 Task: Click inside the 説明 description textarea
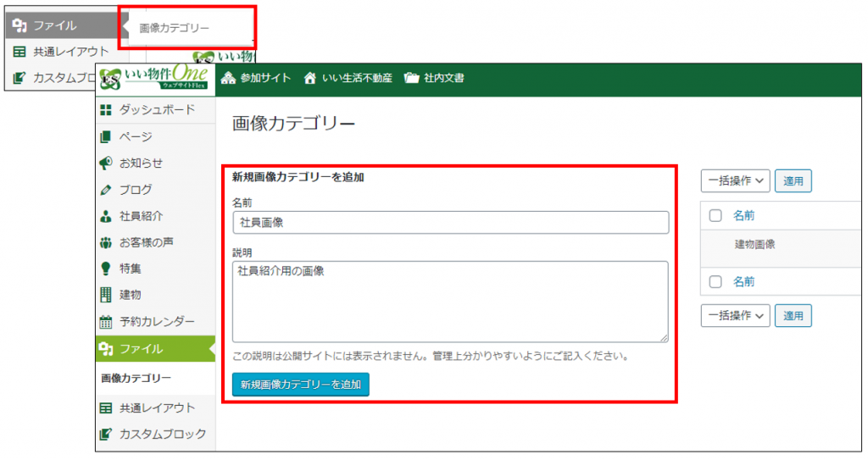(450, 301)
